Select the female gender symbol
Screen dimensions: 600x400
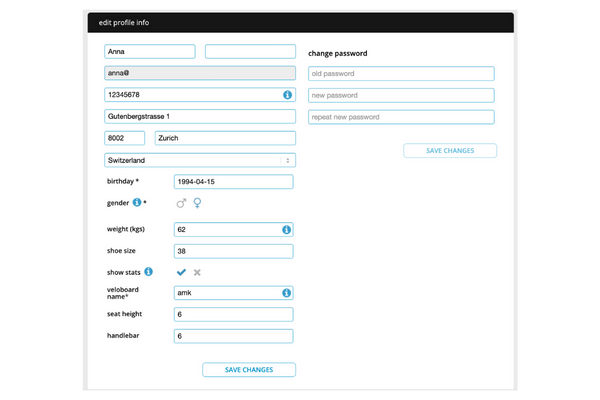click(197, 203)
